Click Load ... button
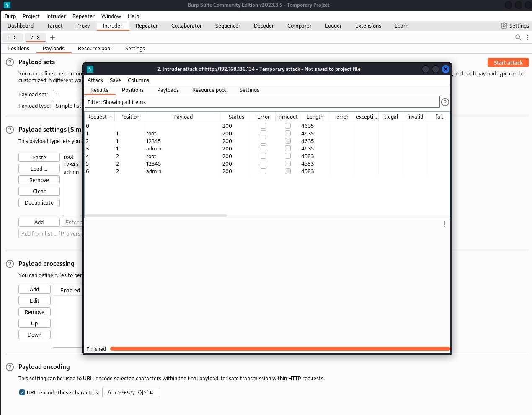This screenshot has height=415, width=532. click(x=39, y=169)
